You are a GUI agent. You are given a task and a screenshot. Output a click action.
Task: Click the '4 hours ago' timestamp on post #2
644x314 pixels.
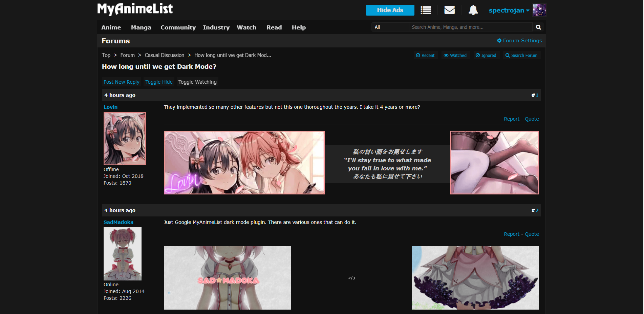click(x=120, y=210)
